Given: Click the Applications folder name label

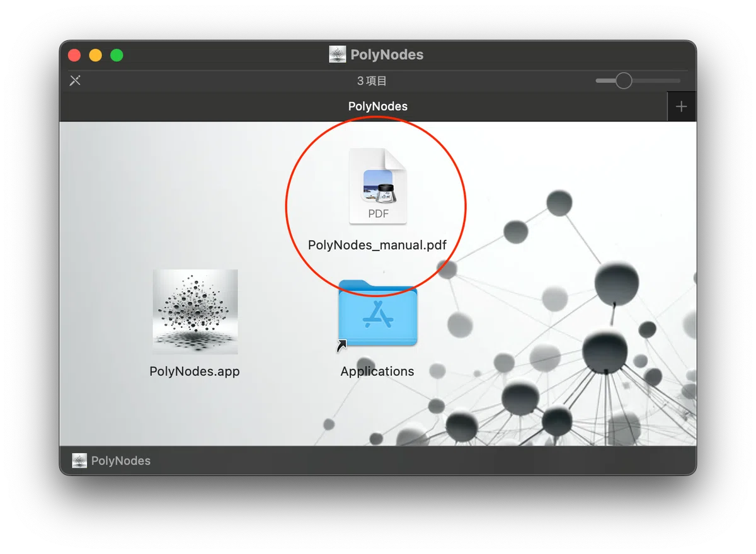Looking at the screenshot, I should tap(377, 371).
